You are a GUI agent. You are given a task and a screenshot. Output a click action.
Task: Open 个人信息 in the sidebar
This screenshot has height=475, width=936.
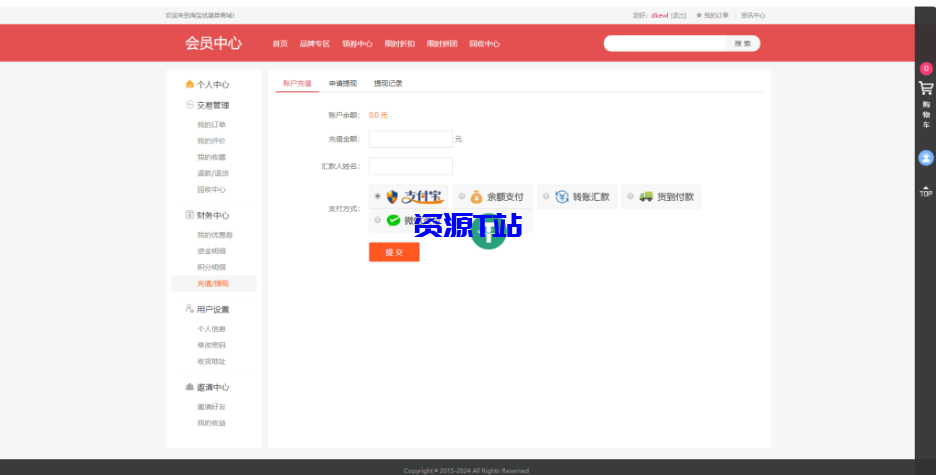pyautogui.click(x=211, y=329)
